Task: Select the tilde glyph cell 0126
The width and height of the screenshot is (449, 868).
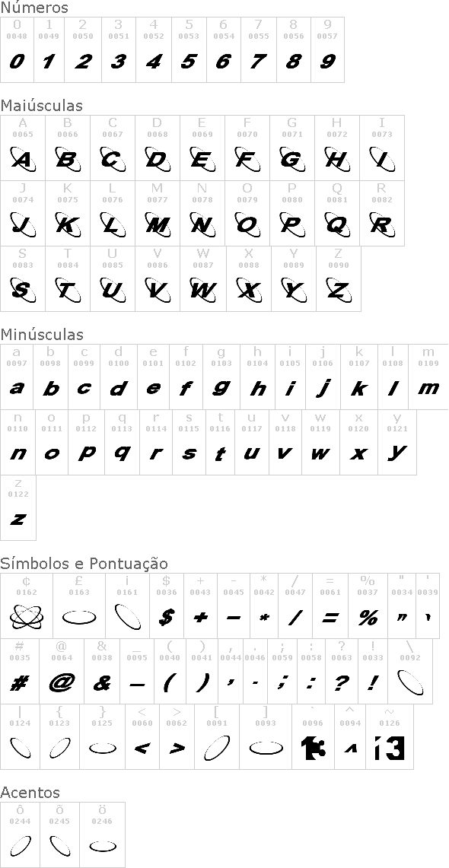Action: pyautogui.click(x=390, y=736)
